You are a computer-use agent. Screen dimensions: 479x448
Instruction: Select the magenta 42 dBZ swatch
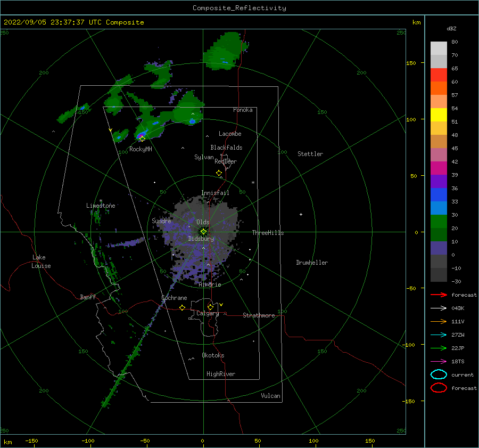tap(439, 168)
